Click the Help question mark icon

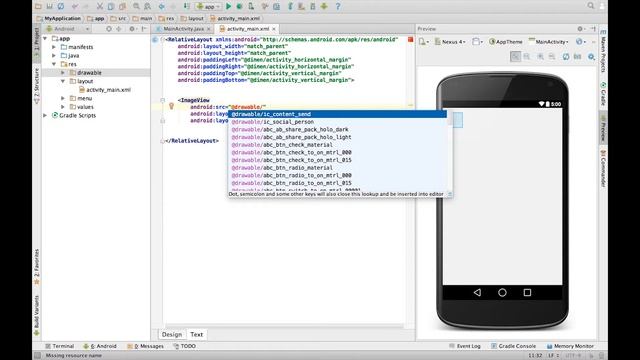tap(338, 6)
